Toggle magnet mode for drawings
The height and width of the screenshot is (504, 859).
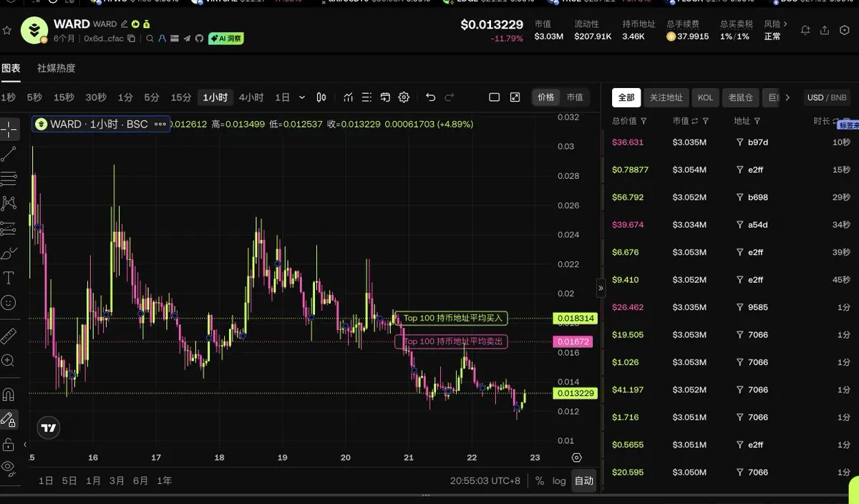click(9, 394)
